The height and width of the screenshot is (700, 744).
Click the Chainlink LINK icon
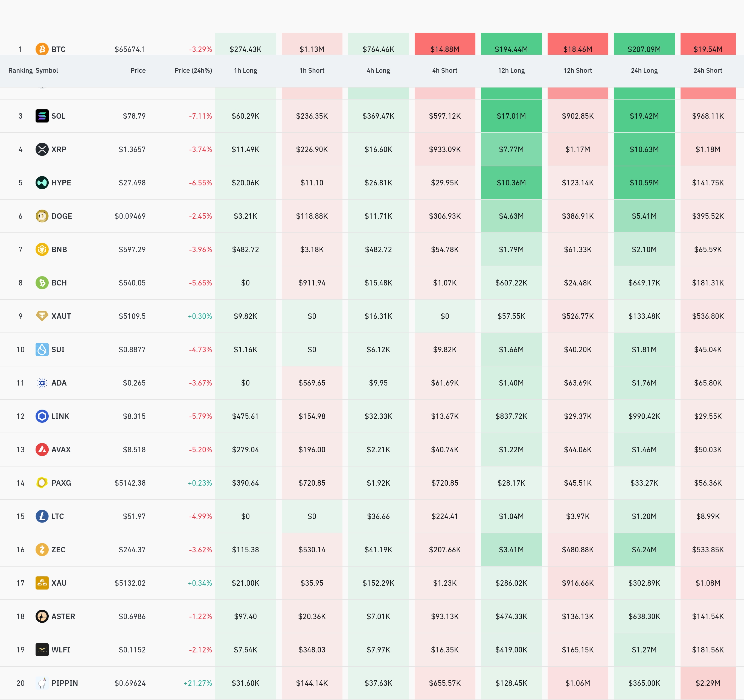[x=42, y=416]
